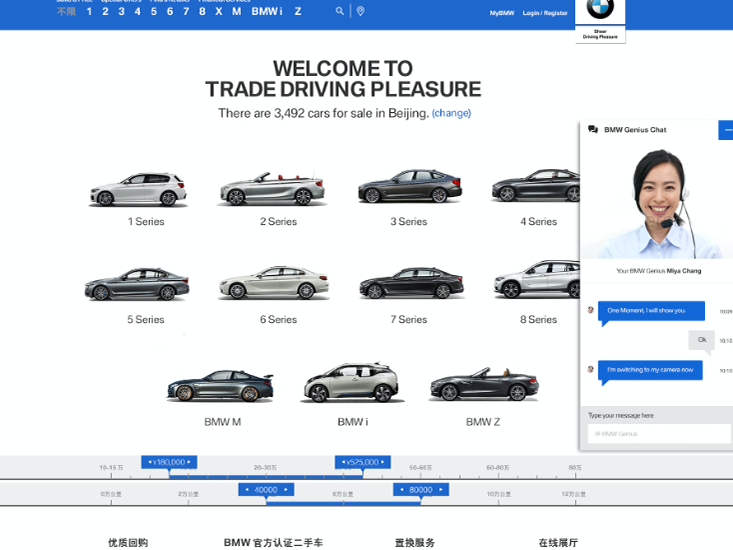The image size is (733, 550).
Task: Choose the 5 Series car thumbnail
Action: click(137, 284)
